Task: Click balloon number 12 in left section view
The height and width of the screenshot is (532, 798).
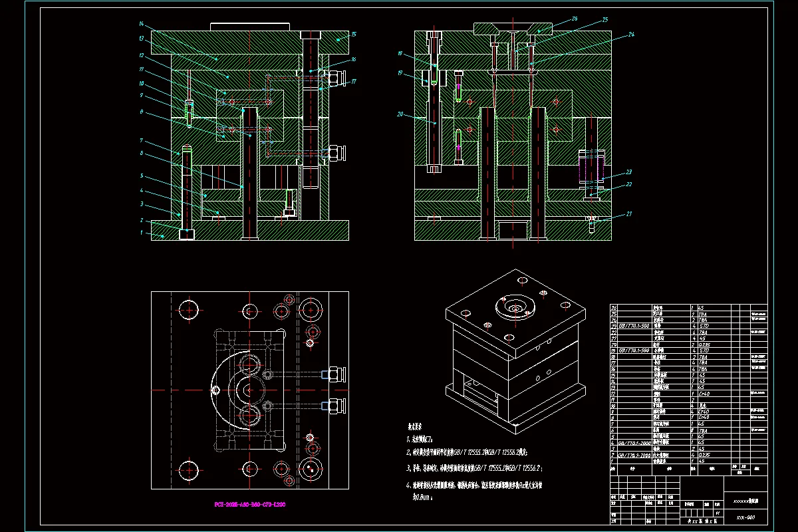Action: (141, 55)
